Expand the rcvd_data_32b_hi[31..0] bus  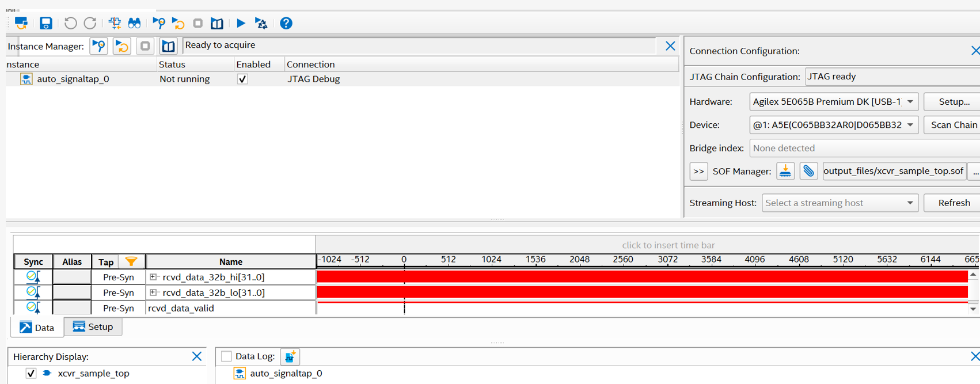coord(153,277)
